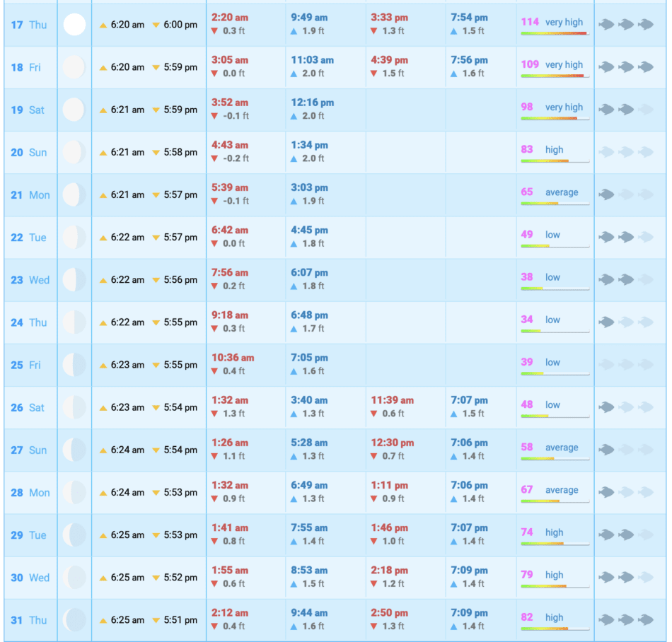Click the blue high-tide arrow under 12:16 pm
The width and height of the screenshot is (672, 642).
tap(295, 116)
